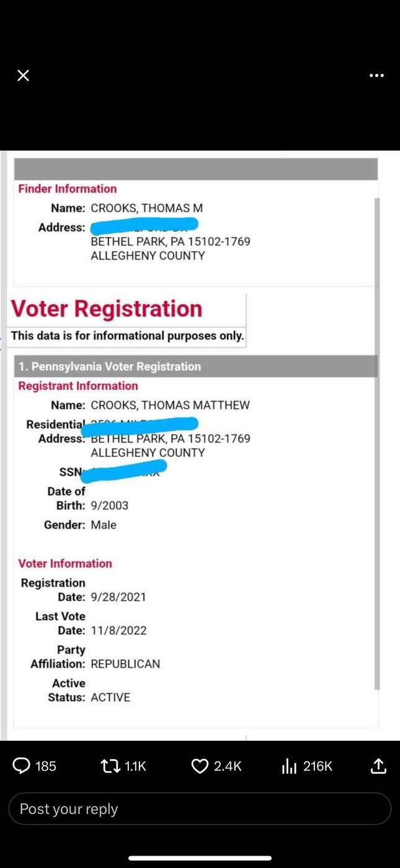400x868 pixels.
Task: Tap the 216K views count
Action: (318, 767)
